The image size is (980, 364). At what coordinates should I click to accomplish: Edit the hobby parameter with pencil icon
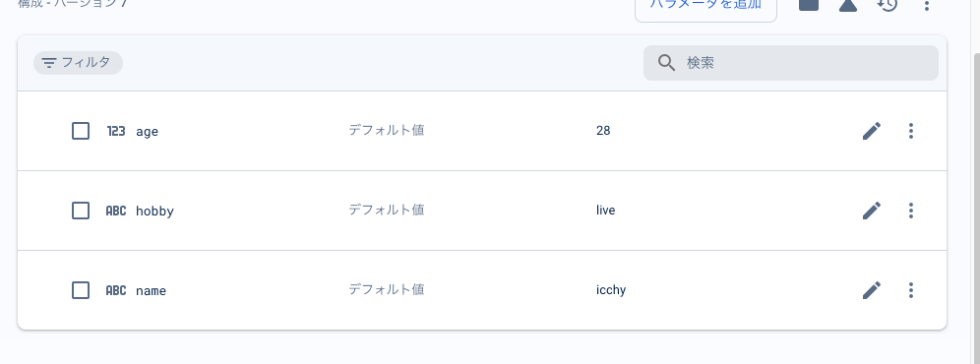[x=871, y=211]
